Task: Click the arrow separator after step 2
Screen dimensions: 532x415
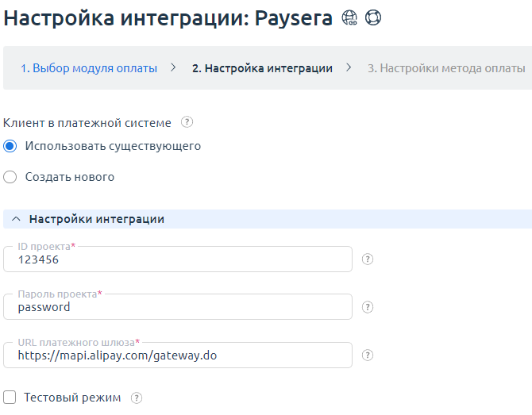Action: point(349,68)
